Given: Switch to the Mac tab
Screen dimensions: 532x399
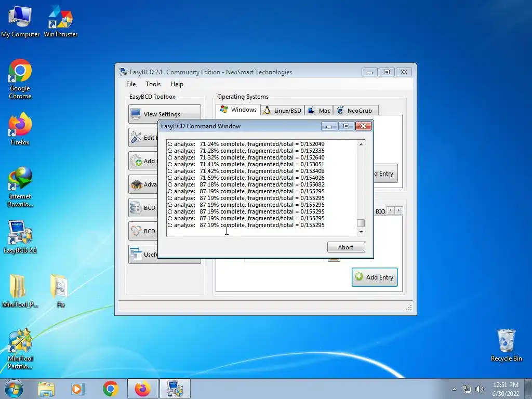Looking at the screenshot, I should (318, 111).
